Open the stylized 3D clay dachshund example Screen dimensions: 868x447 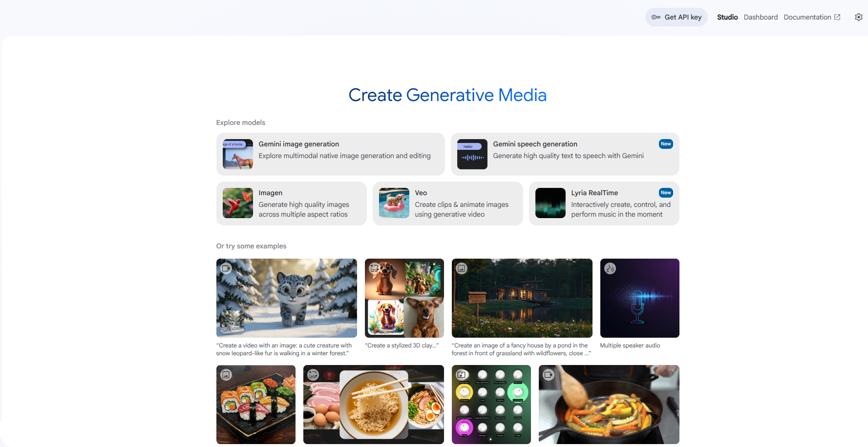404,298
